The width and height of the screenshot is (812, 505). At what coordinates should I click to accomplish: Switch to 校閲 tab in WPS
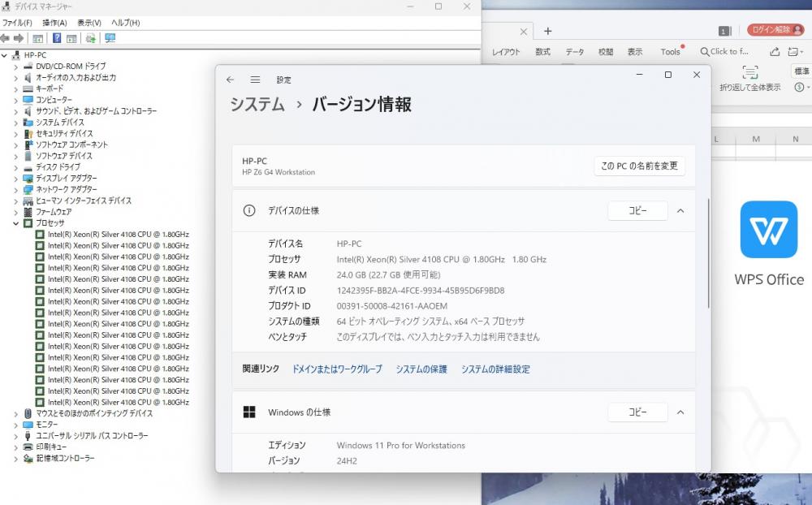(606, 52)
